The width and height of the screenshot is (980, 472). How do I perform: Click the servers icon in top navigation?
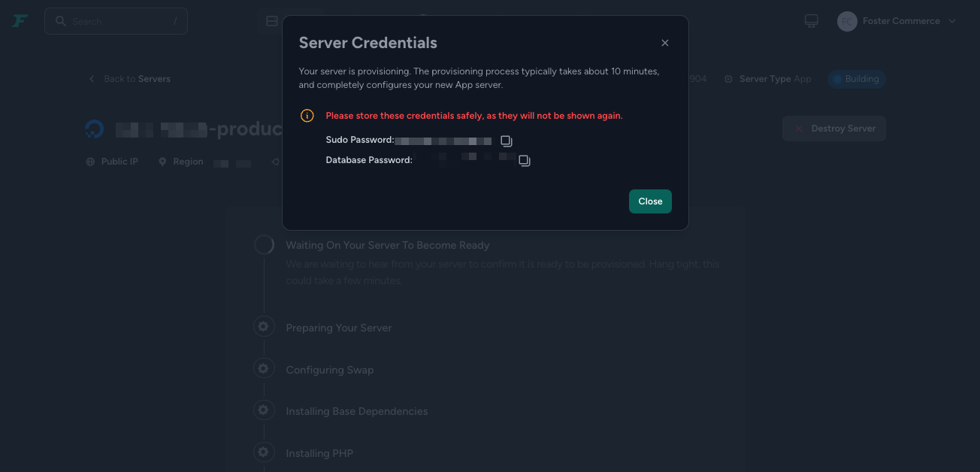pos(272,21)
